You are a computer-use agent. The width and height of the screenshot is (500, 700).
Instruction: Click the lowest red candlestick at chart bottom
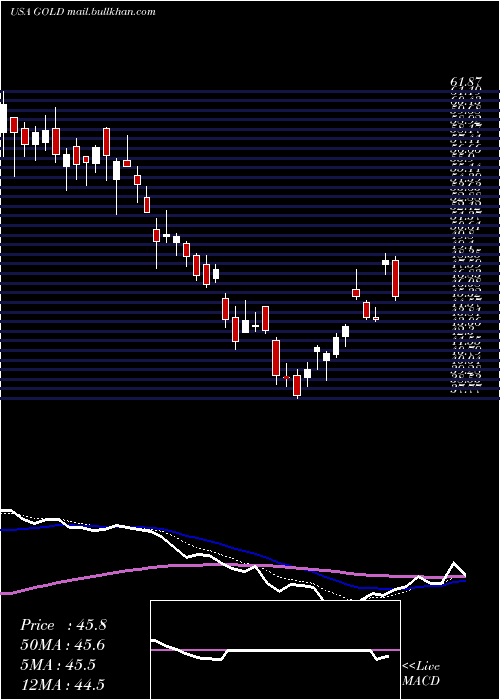[x=297, y=385]
